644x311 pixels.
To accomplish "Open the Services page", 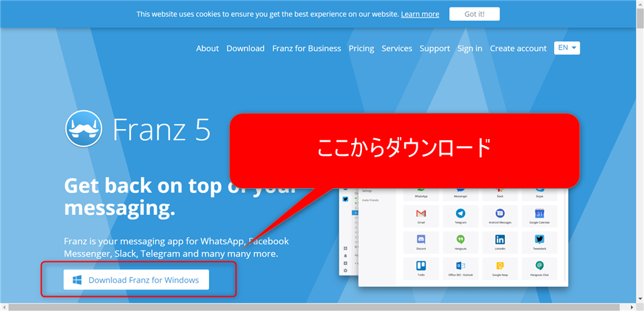I will [397, 48].
